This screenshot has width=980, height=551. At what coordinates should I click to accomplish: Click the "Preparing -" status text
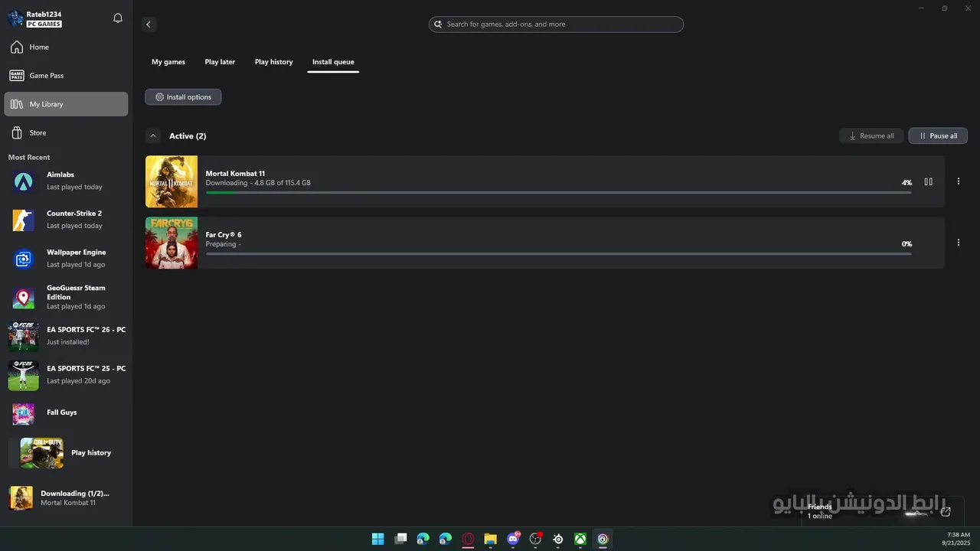point(223,244)
